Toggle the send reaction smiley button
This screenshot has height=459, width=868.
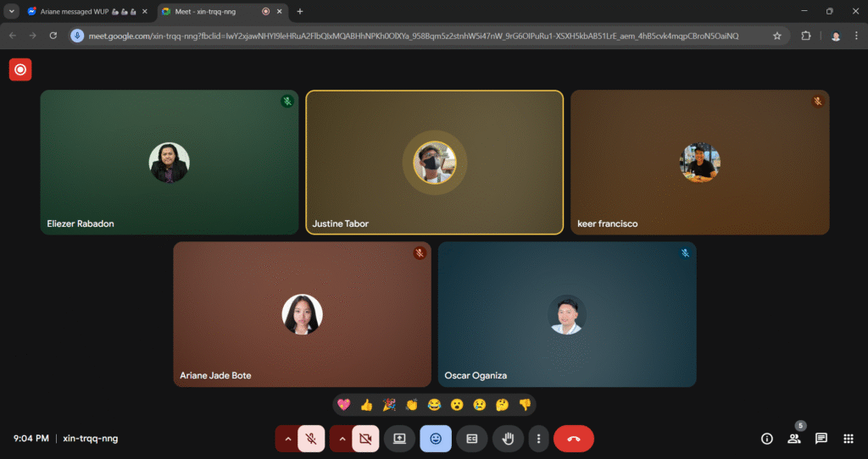tap(436, 439)
